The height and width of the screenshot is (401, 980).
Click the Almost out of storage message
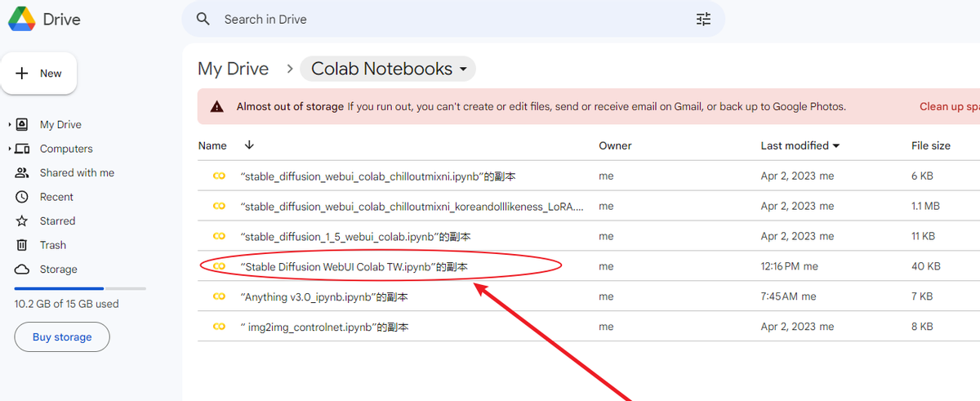tap(541, 106)
